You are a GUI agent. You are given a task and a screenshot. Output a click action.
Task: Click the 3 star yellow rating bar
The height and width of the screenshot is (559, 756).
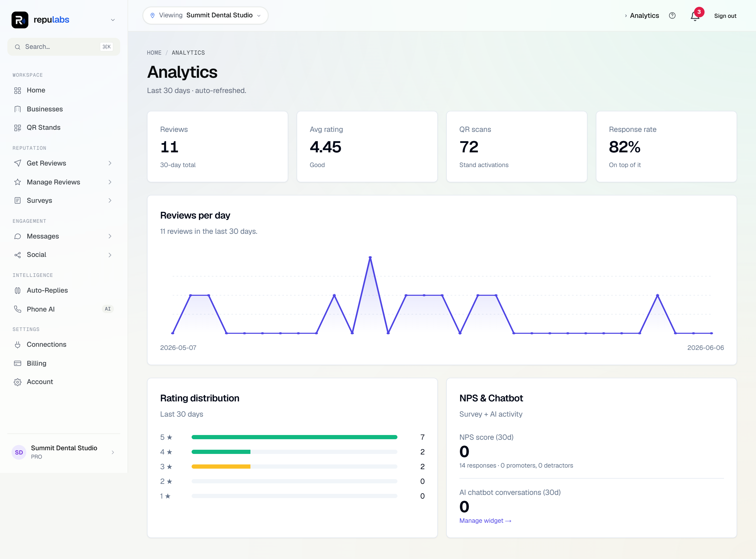click(221, 467)
